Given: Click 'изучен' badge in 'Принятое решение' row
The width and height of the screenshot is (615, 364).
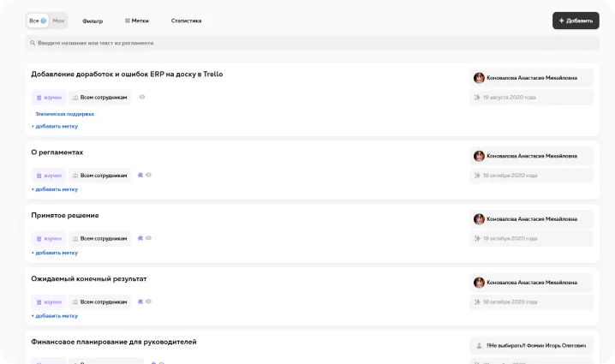Looking at the screenshot, I should pyautogui.click(x=49, y=238).
